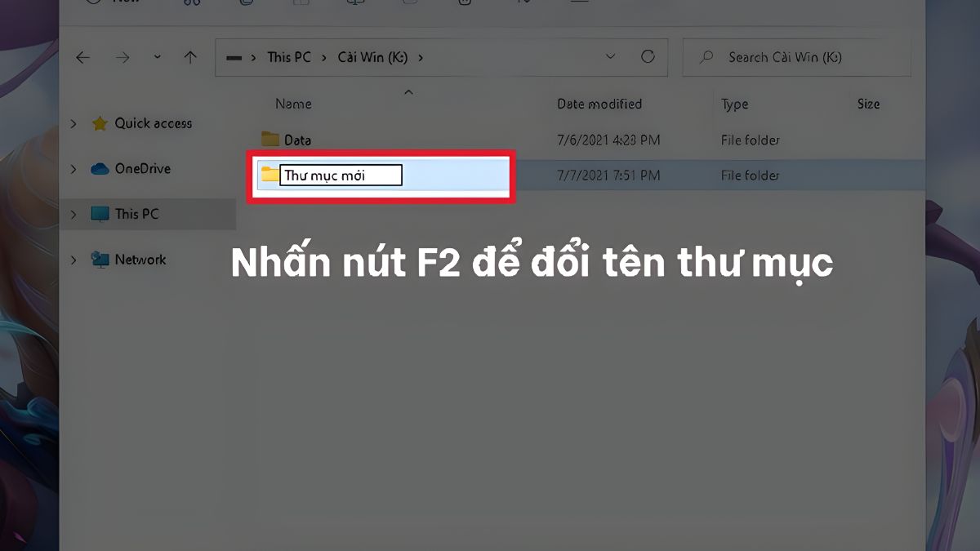Refresh the Cài Win (K:) folder view

click(648, 56)
